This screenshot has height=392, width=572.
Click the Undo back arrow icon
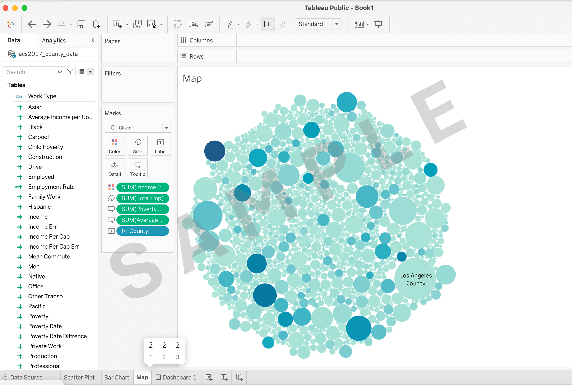[32, 24]
